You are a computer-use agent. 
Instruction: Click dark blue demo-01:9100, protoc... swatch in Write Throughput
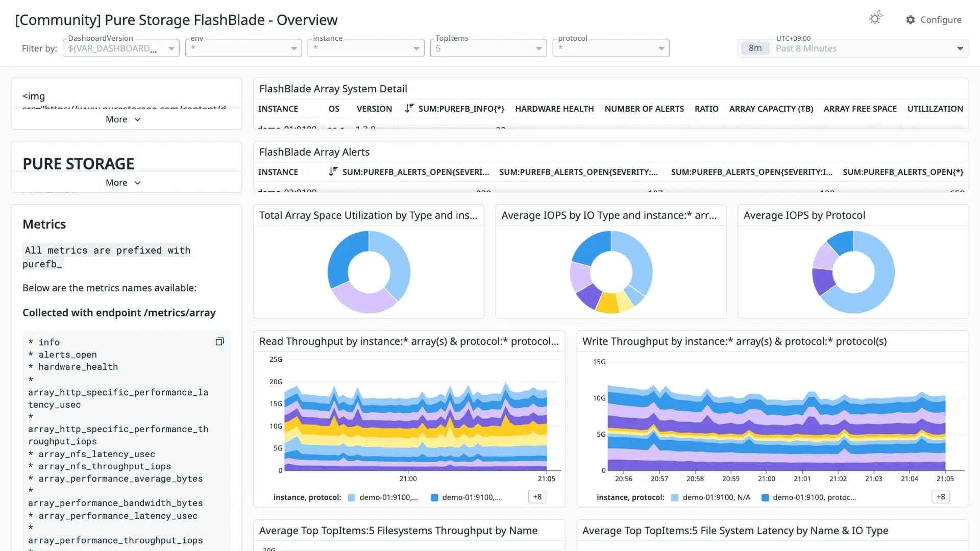click(x=765, y=497)
